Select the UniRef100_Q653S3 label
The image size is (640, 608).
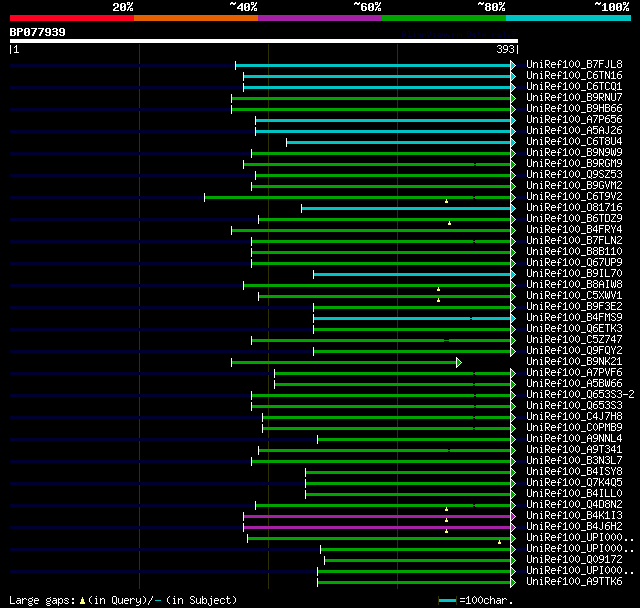point(574,406)
